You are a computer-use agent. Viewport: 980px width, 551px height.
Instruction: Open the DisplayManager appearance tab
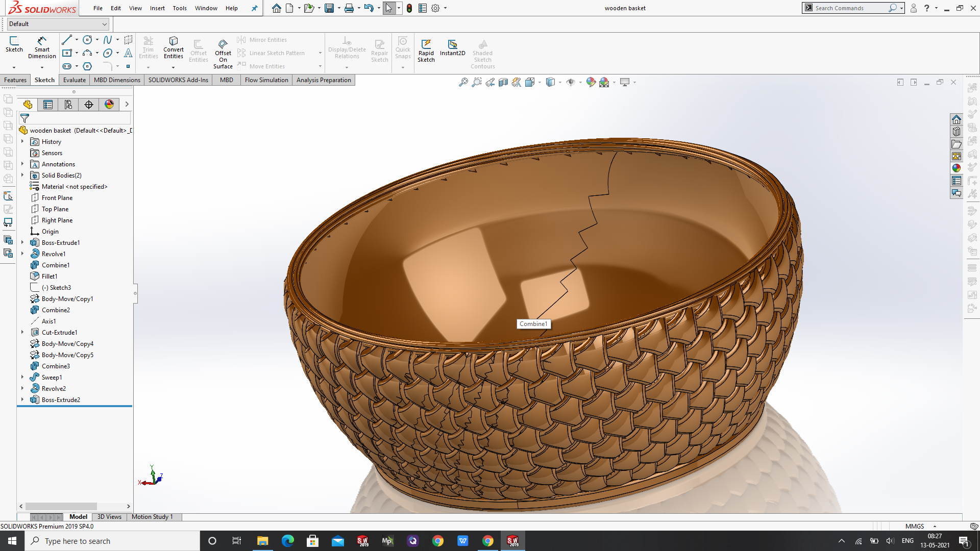point(109,105)
